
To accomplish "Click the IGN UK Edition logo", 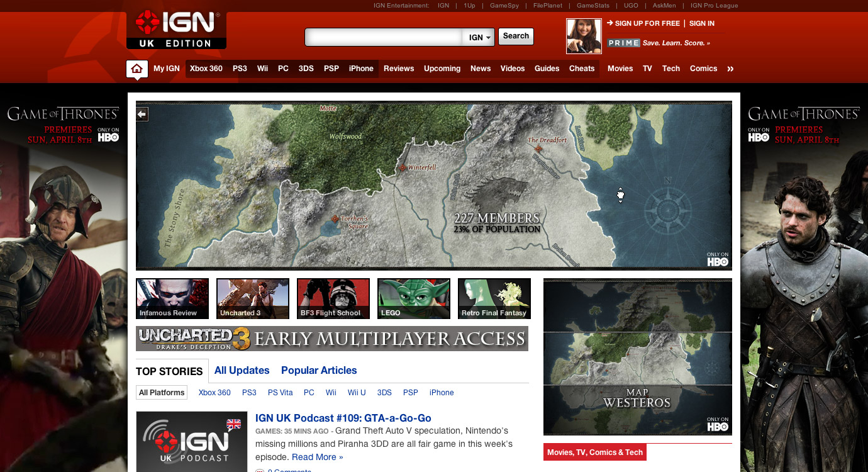I will (x=176, y=30).
